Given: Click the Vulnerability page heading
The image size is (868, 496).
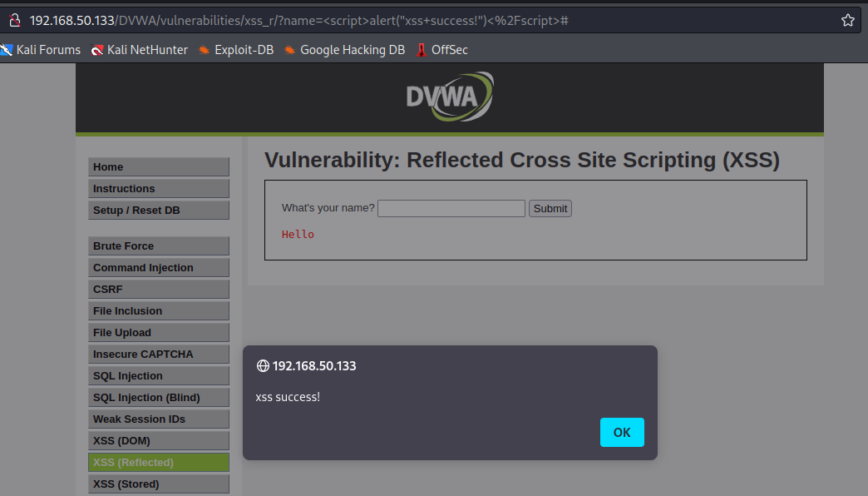Looking at the screenshot, I should pos(522,160).
